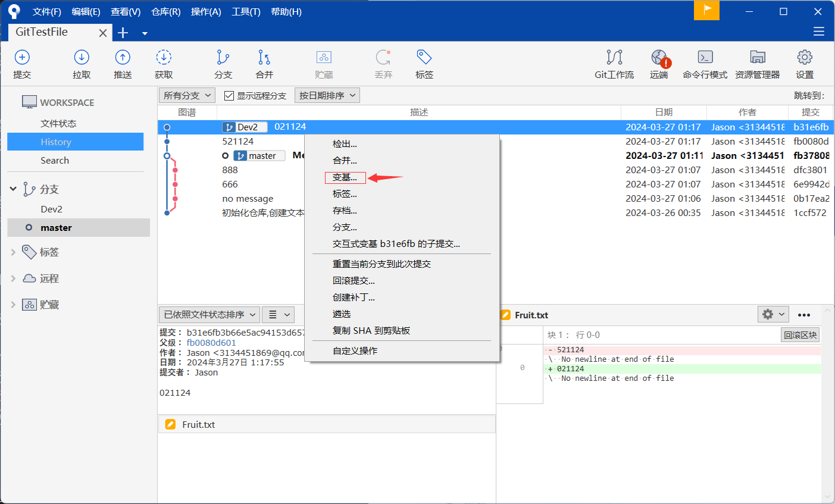Click parent commit link fb0080d601
835x504 pixels.
tap(211, 343)
